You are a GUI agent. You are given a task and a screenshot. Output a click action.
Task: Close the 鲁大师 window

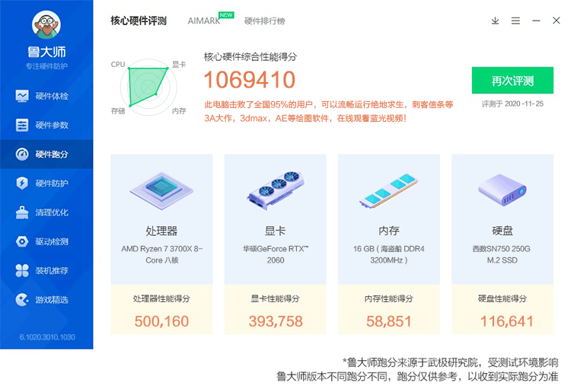[x=556, y=21]
